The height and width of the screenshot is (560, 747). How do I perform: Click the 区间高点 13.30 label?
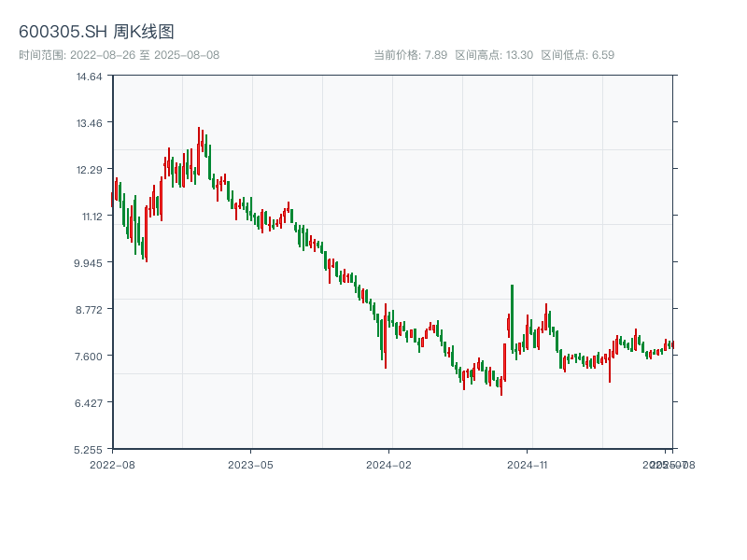pyautogui.click(x=494, y=55)
